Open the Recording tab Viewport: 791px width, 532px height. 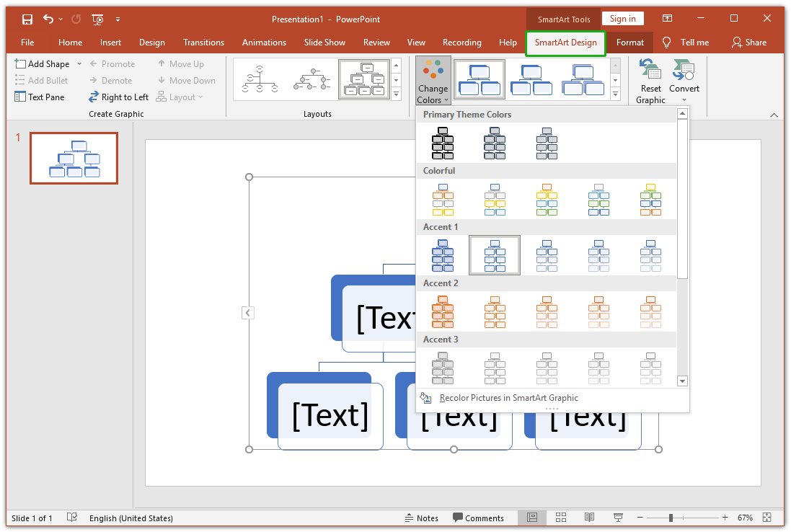click(x=461, y=43)
